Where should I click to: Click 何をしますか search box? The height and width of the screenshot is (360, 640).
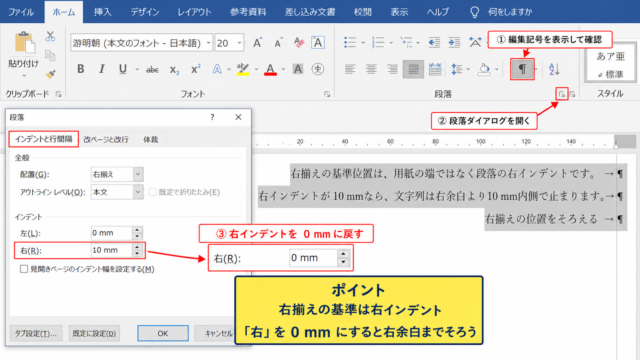[510, 12]
